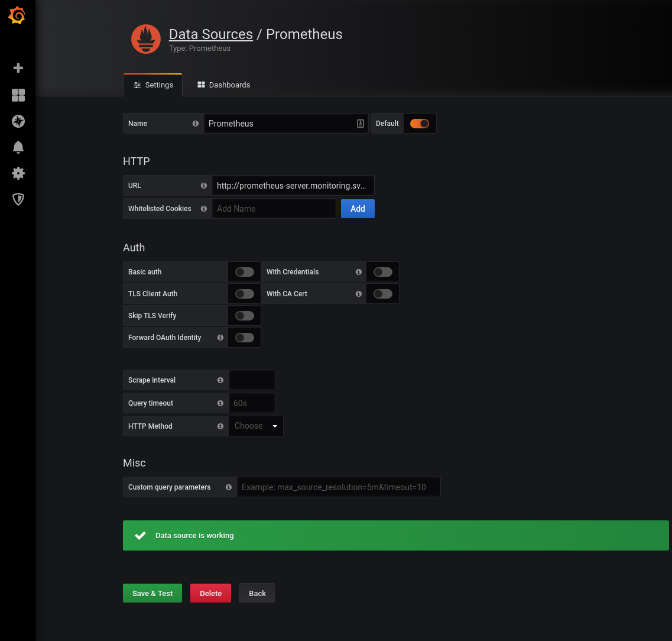
Task: Click the URL field info tooltip icon
Action: tap(204, 185)
